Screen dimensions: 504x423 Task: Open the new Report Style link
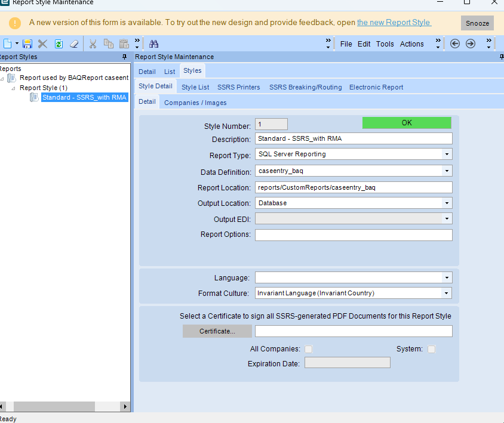pos(394,23)
